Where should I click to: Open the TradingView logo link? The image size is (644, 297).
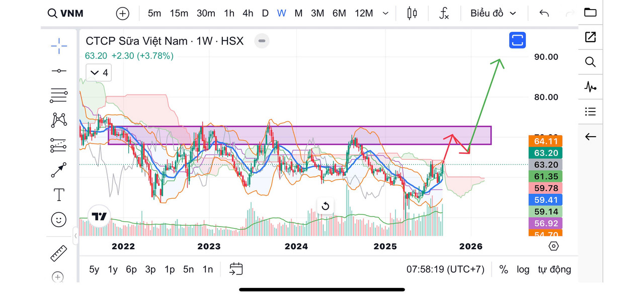[x=99, y=217]
